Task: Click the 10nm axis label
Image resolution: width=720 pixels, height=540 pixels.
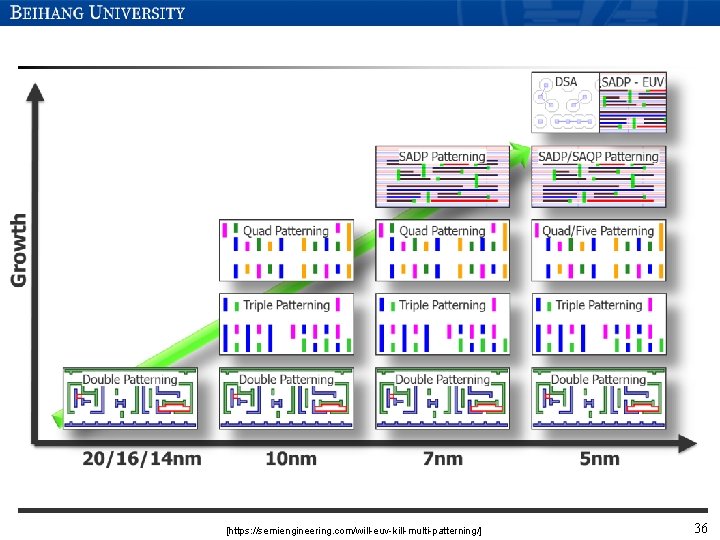Action: (291, 459)
